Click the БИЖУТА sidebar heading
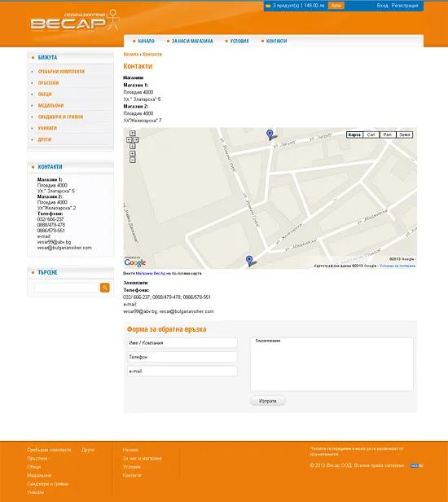448x502 pixels. [47, 58]
